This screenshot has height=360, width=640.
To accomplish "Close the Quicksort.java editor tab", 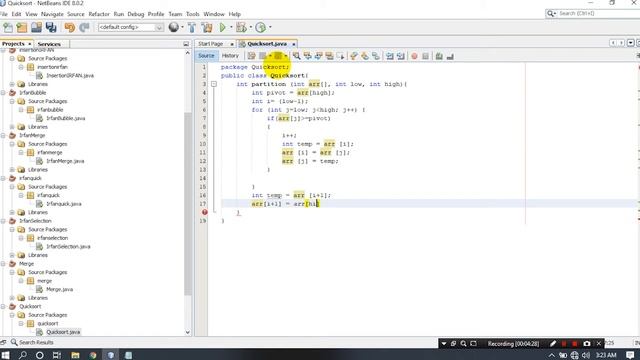I will click(293, 44).
